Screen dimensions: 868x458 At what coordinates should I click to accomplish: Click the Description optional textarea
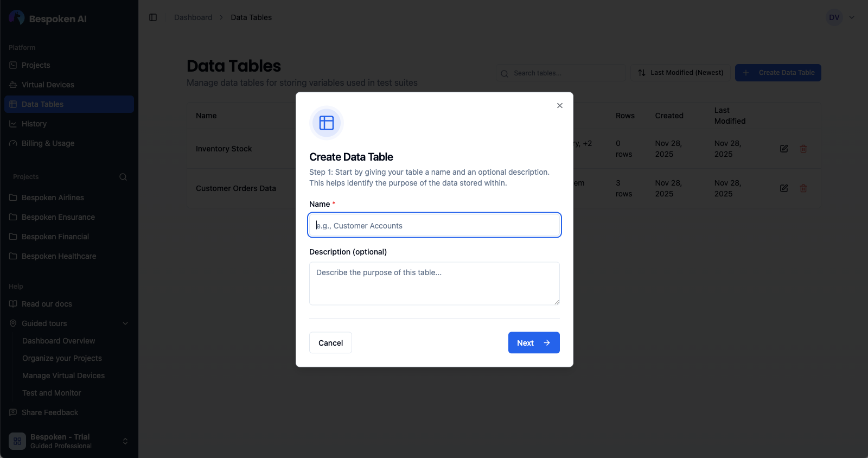(433, 283)
